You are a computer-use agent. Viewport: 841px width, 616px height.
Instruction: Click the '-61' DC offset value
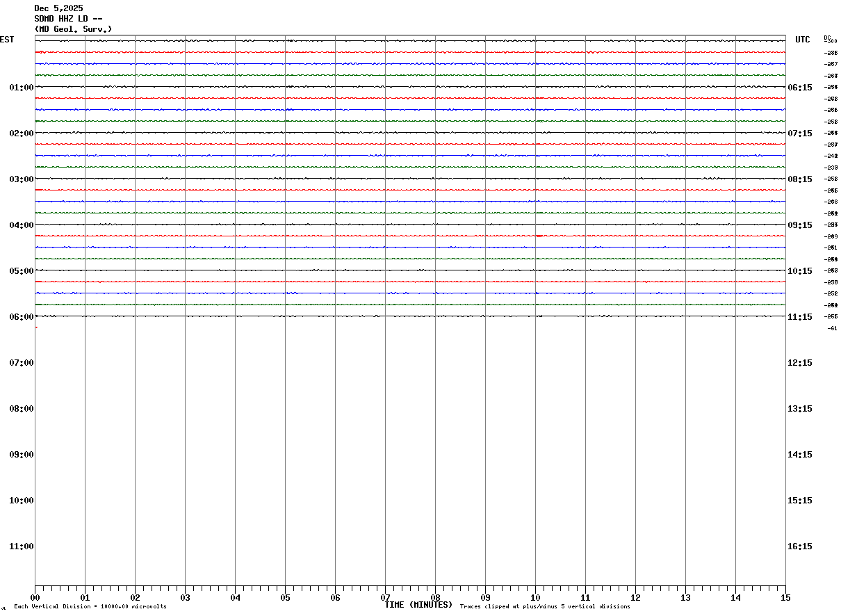[831, 328]
